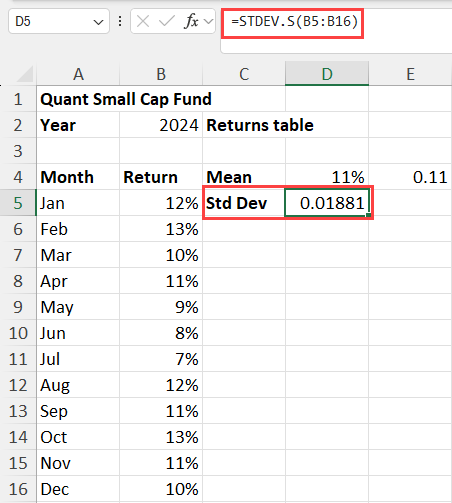The image size is (452, 503).
Task: Click the cell showing 0.01881
Action: pos(327,203)
